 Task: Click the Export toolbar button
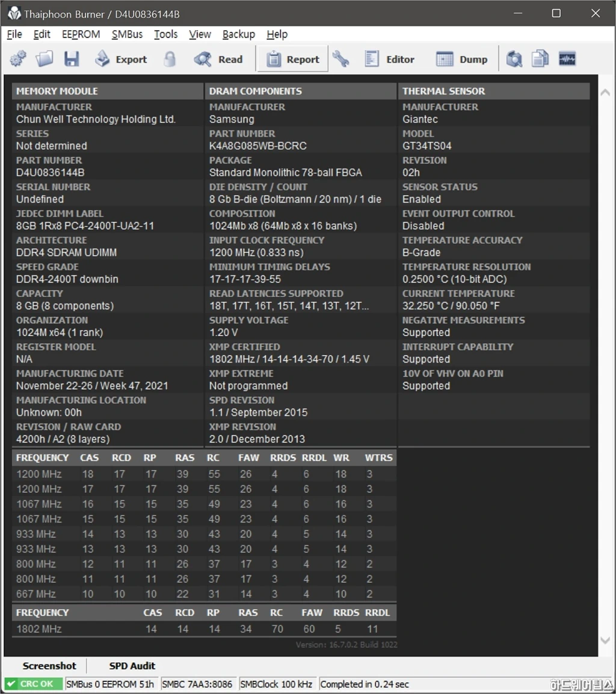[121, 59]
